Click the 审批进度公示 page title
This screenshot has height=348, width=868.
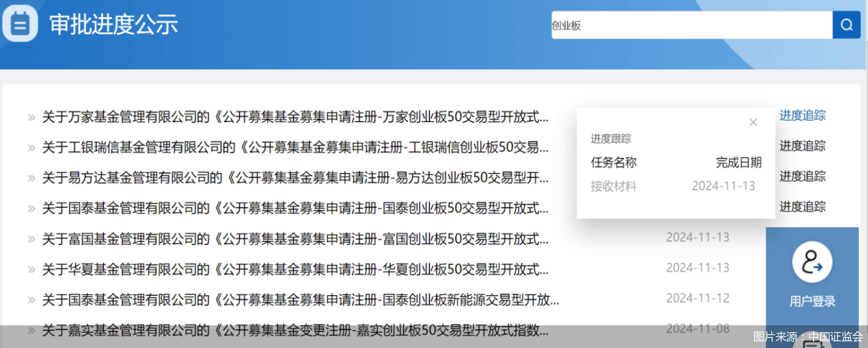(x=113, y=25)
